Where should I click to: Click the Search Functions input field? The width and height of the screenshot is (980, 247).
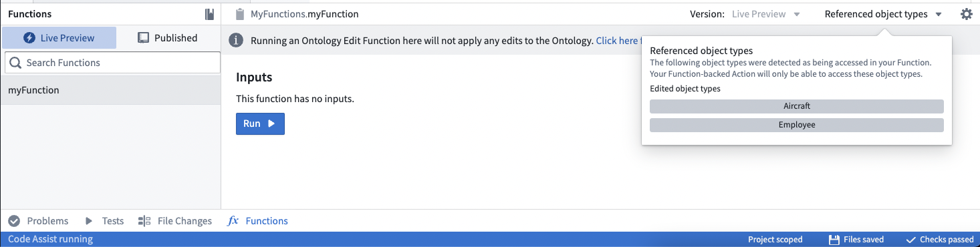pos(112,63)
